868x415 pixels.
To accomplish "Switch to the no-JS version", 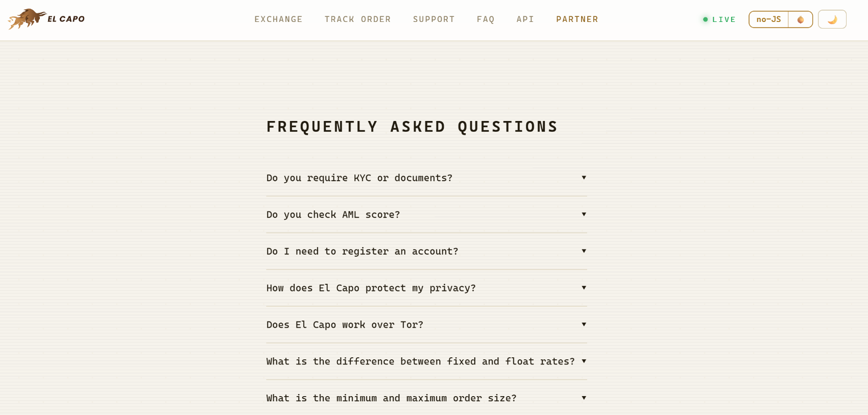I will tap(768, 19).
